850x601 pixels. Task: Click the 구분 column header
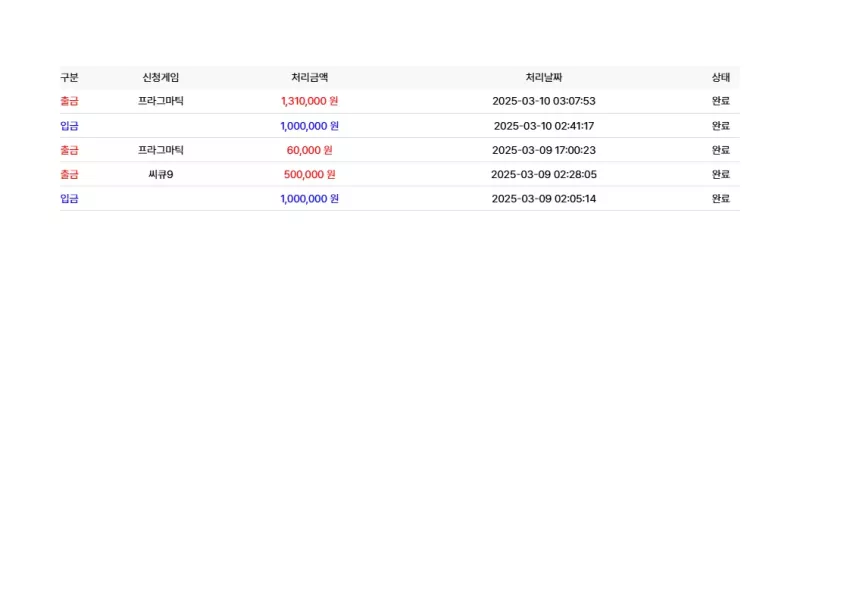[x=69, y=77]
